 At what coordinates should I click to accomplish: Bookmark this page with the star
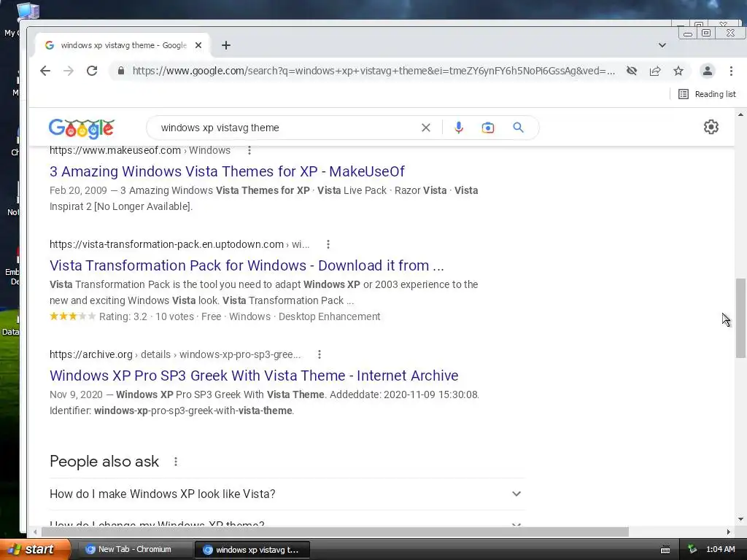[x=678, y=71]
